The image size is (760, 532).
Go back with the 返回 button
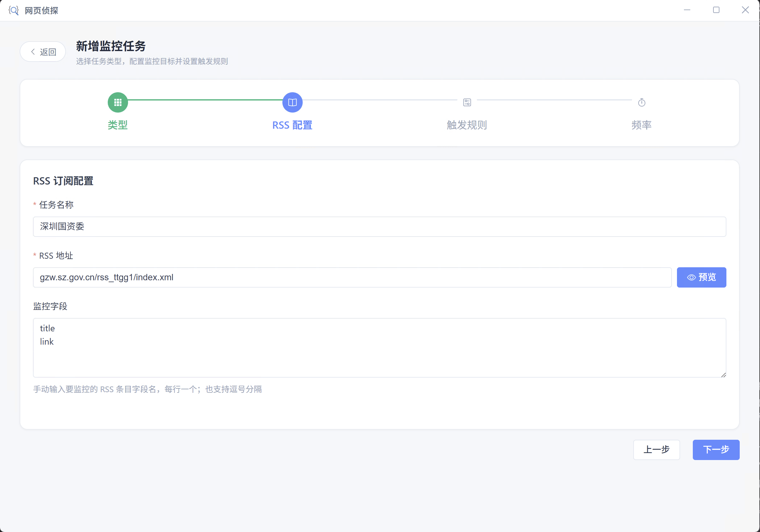43,52
